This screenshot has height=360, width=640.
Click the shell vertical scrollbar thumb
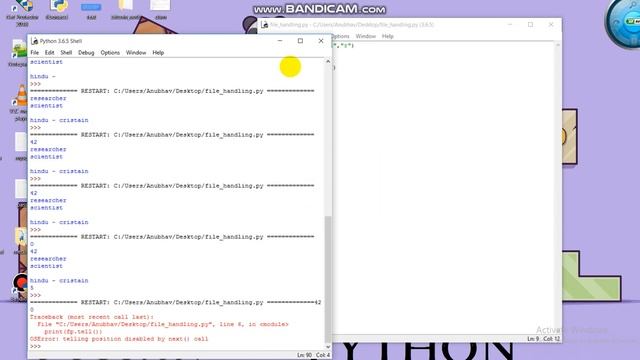point(328,279)
